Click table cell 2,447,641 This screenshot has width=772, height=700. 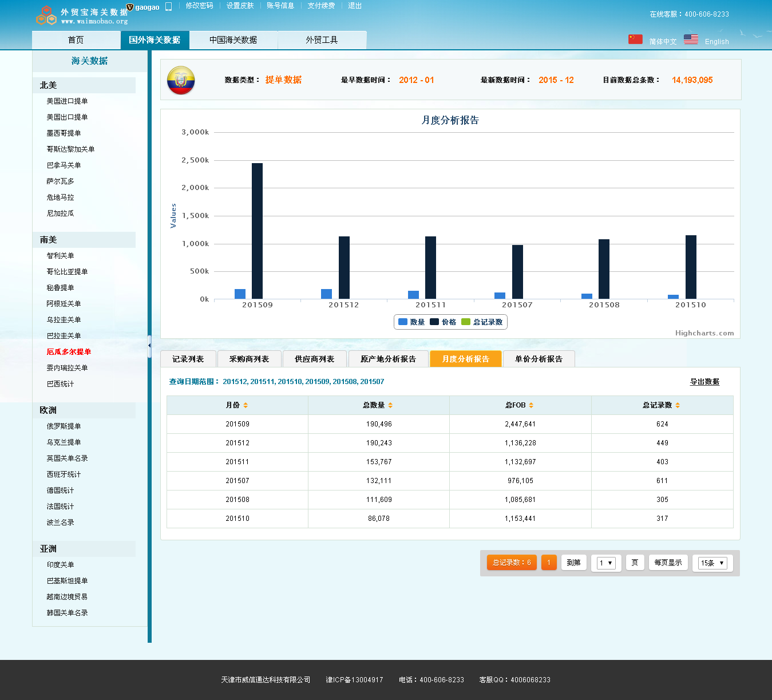click(x=520, y=424)
